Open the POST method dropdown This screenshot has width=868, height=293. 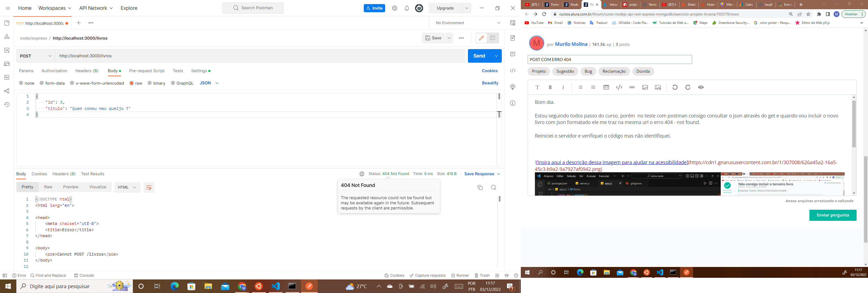click(36, 56)
